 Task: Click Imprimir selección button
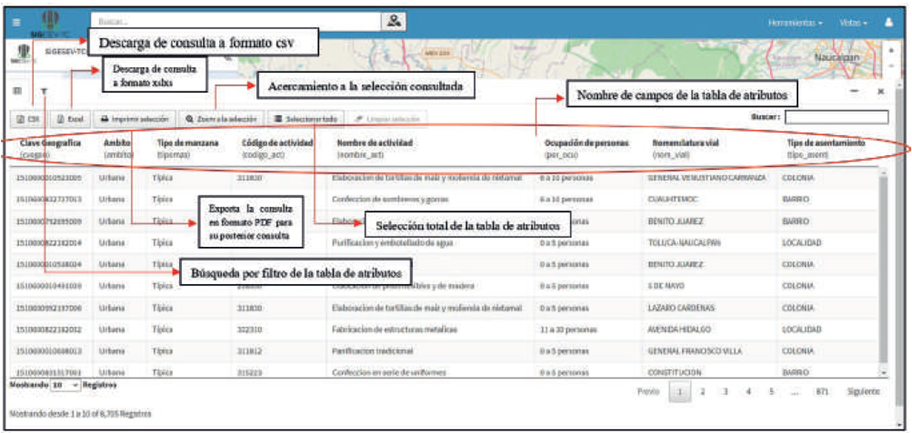point(134,118)
